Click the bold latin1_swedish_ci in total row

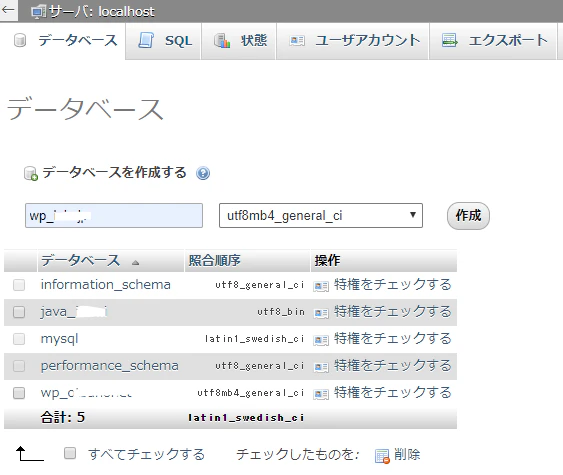pos(246,418)
